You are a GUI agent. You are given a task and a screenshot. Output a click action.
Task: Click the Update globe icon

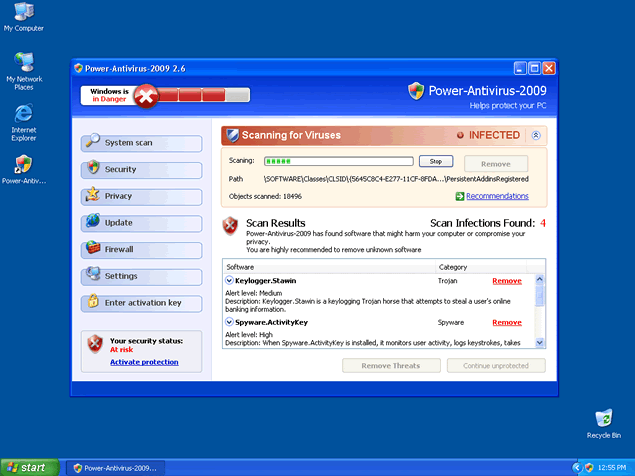(92, 222)
